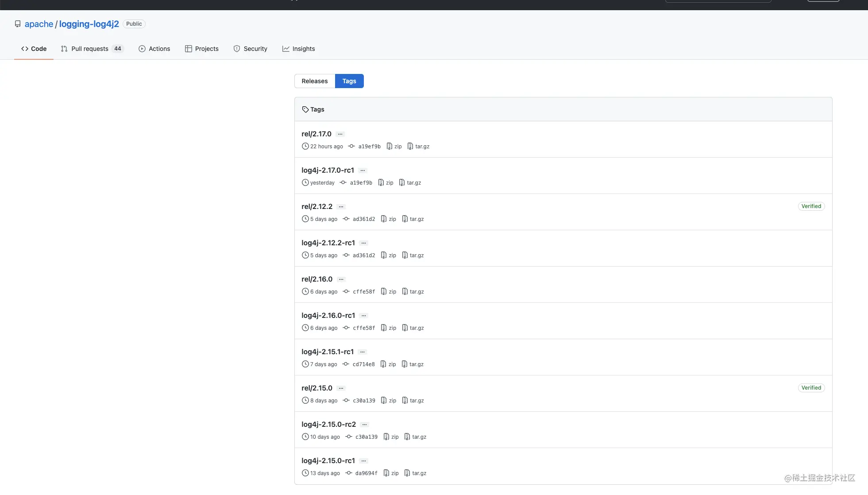Click the 44 pull requests counter badge
868x495 pixels.
117,49
